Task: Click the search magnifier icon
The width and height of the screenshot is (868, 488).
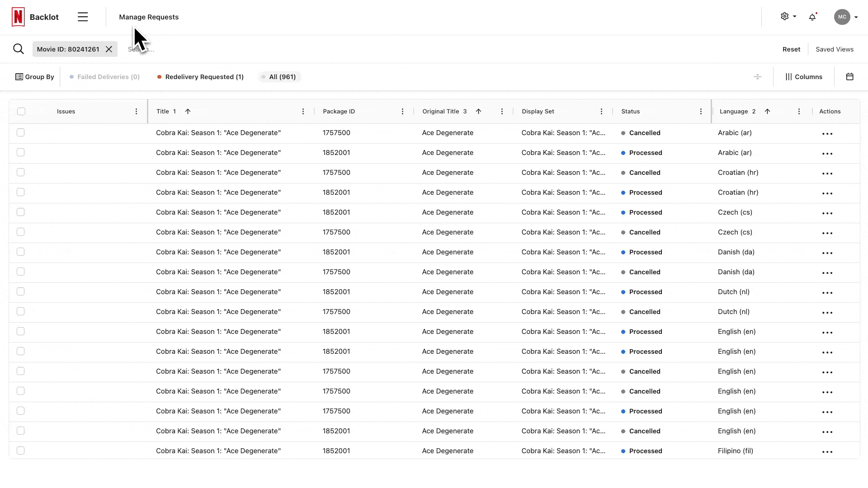Action: [18, 49]
